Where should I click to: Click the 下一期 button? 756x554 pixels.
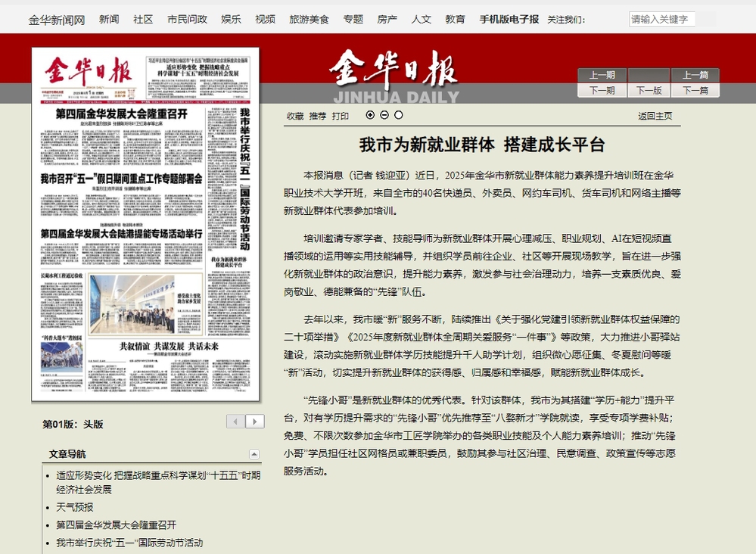[x=602, y=90]
